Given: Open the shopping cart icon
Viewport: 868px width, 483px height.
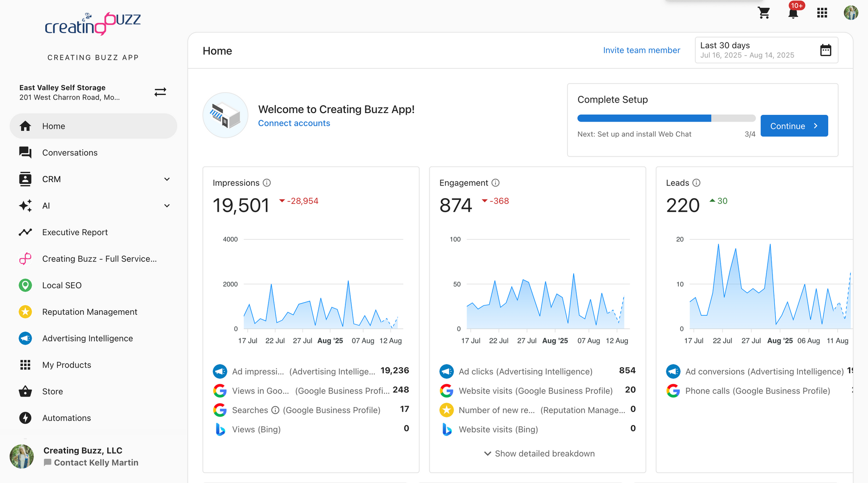Looking at the screenshot, I should tap(764, 13).
